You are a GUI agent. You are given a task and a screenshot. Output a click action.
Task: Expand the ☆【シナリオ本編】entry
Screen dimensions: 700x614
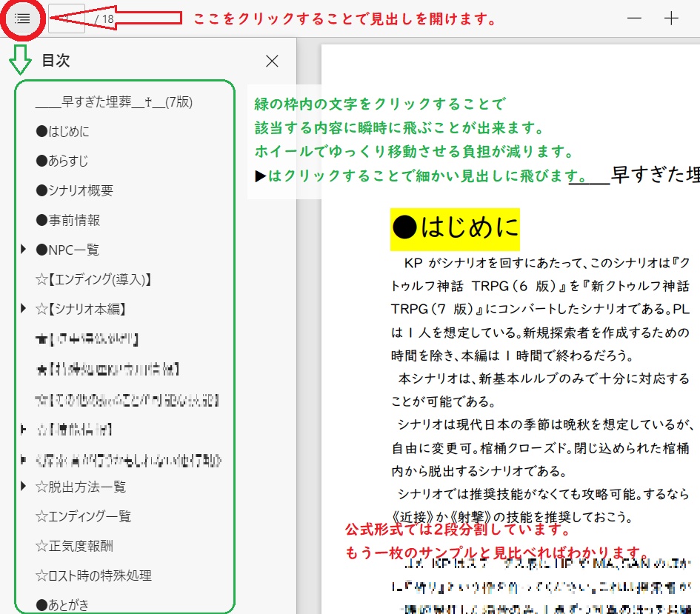coord(23,309)
